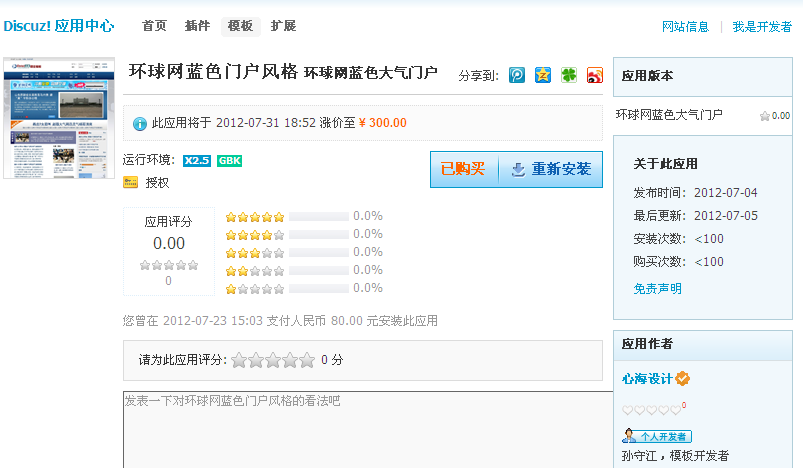Share to Sina Weibo icon
This screenshot has height=468, width=803.
(595, 75)
